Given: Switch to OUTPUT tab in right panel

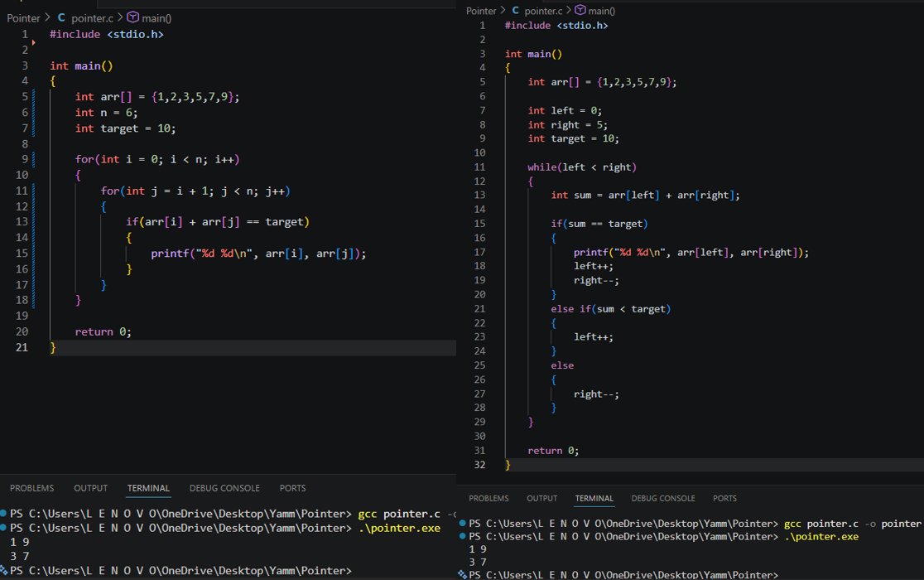Looking at the screenshot, I should point(542,498).
